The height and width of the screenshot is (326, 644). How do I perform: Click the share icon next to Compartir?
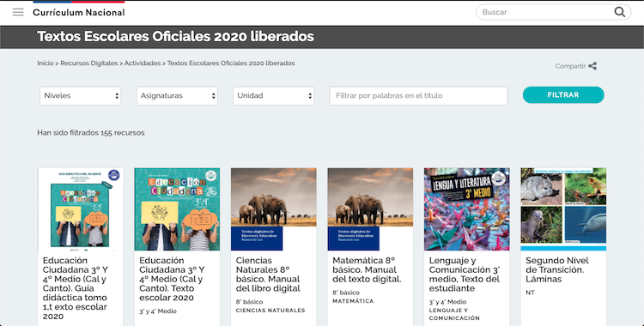point(592,66)
